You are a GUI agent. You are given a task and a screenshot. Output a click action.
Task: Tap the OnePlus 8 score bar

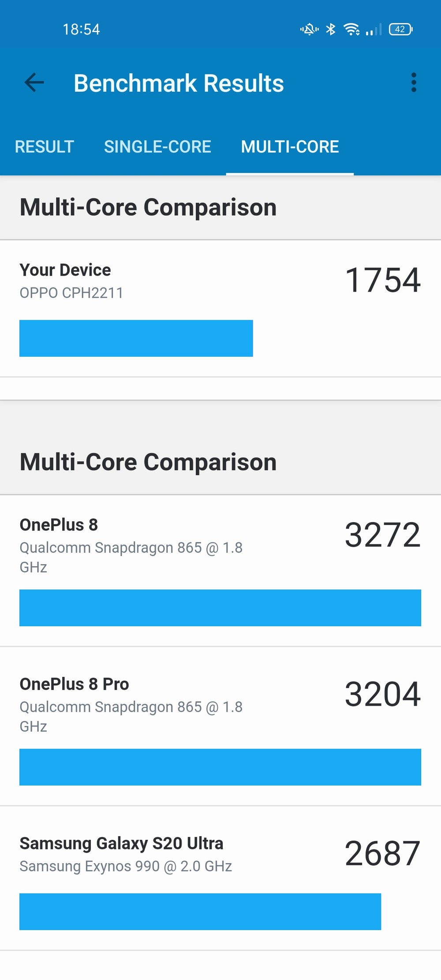point(220,608)
